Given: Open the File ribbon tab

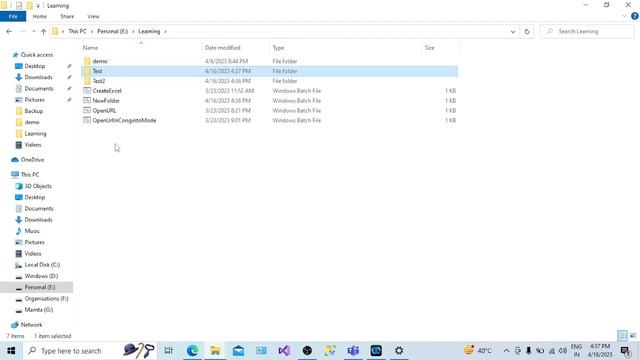Looking at the screenshot, I should click(13, 16).
